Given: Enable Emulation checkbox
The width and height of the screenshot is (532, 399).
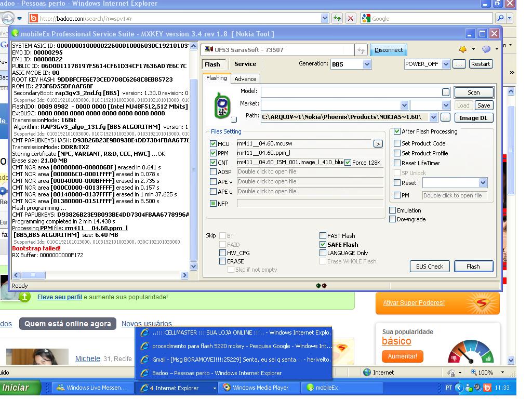Looking at the screenshot, I should click(392, 210).
